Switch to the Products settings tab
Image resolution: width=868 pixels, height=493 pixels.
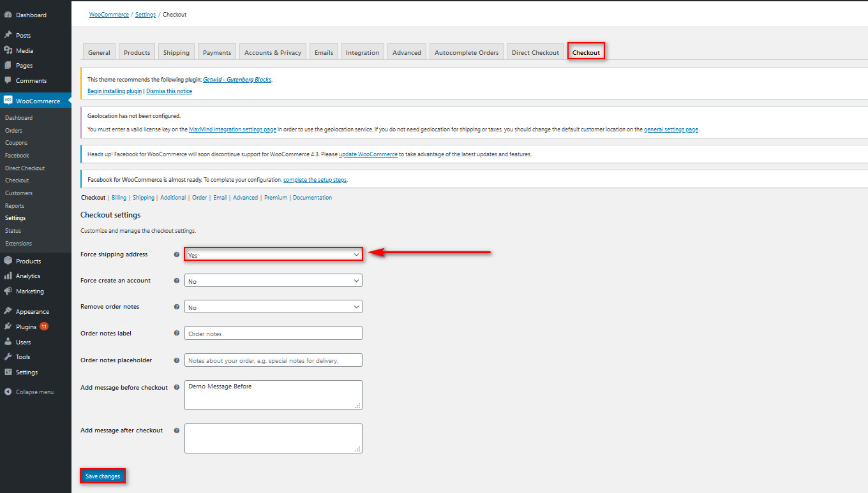pos(137,52)
